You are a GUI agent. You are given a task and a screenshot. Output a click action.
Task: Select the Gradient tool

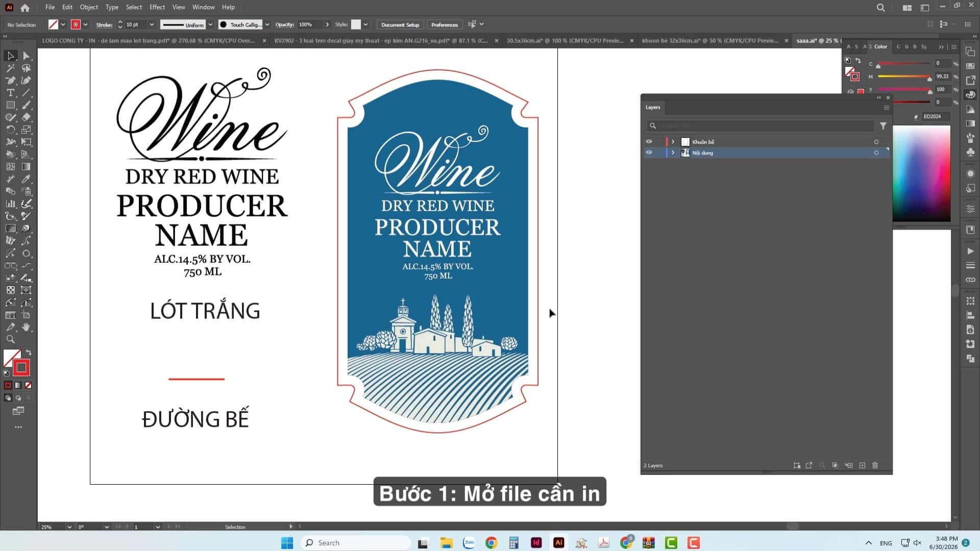click(27, 166)
